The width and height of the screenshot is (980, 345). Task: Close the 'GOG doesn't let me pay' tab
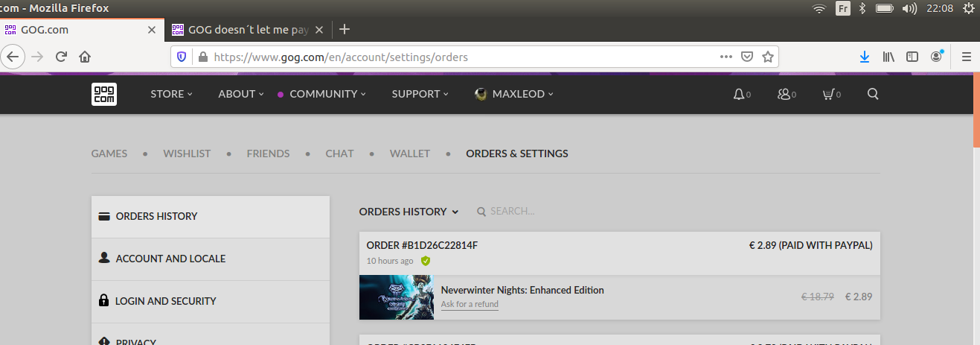(x=318, y=31)
